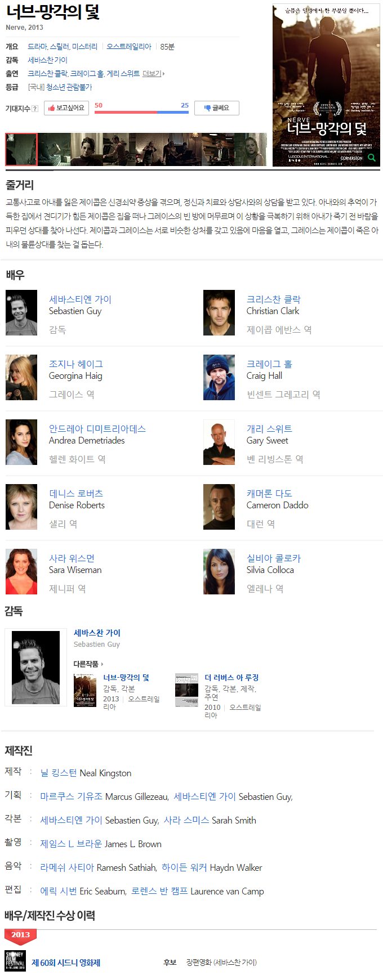Click the expectation rating bar
The image size is (383, 980).
coord(141,112)
